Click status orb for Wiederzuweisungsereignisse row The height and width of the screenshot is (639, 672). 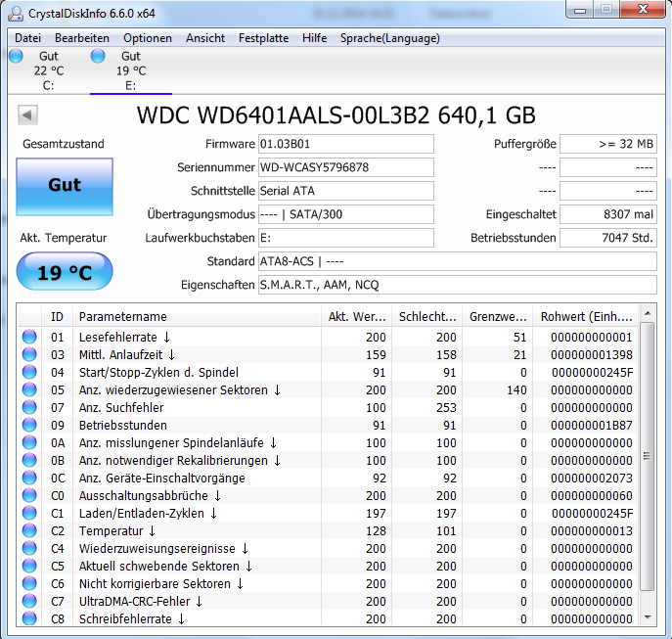29,548
